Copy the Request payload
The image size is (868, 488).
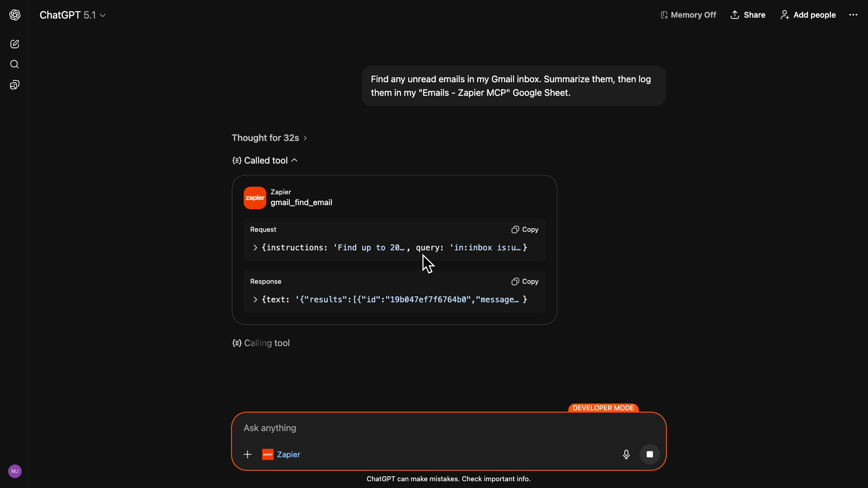(x=525, y=230)
